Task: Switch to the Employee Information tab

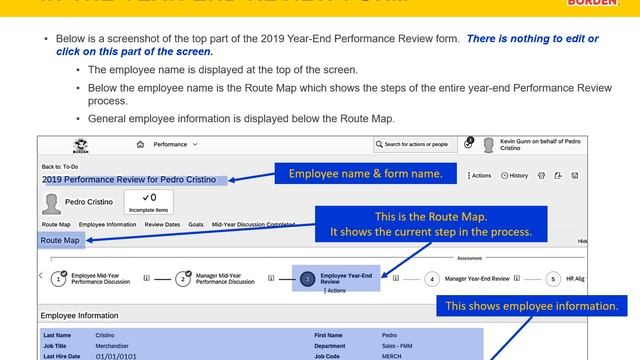Action: pos(107,224)
